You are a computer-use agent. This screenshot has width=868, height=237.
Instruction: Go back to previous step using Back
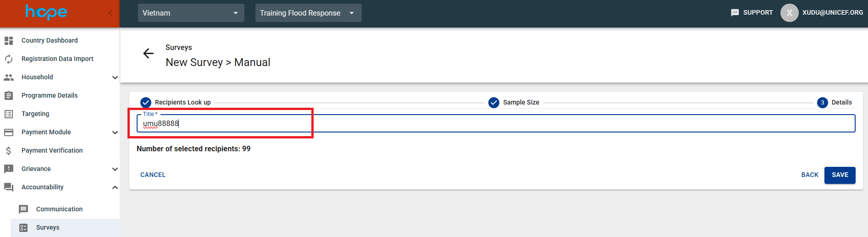click(x=809, y=175)
